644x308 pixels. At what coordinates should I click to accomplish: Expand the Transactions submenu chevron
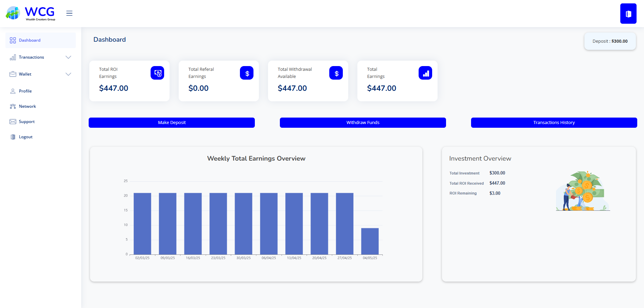68,57
